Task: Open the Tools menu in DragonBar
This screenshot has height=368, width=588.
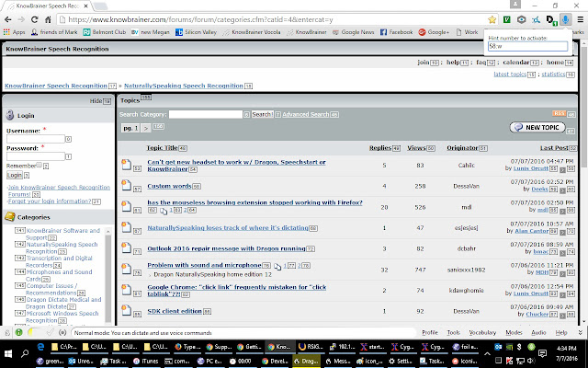Action: pos(454,332)
